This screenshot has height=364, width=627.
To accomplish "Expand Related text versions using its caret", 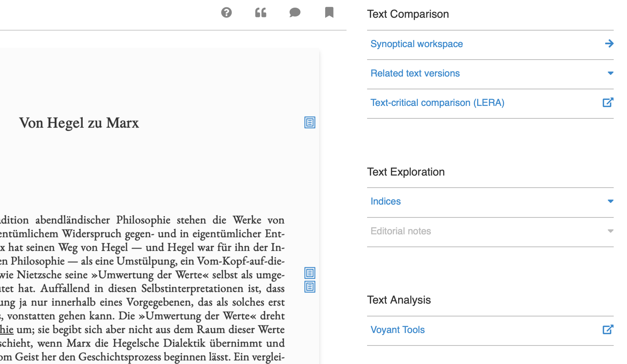I will pos(610,73).
